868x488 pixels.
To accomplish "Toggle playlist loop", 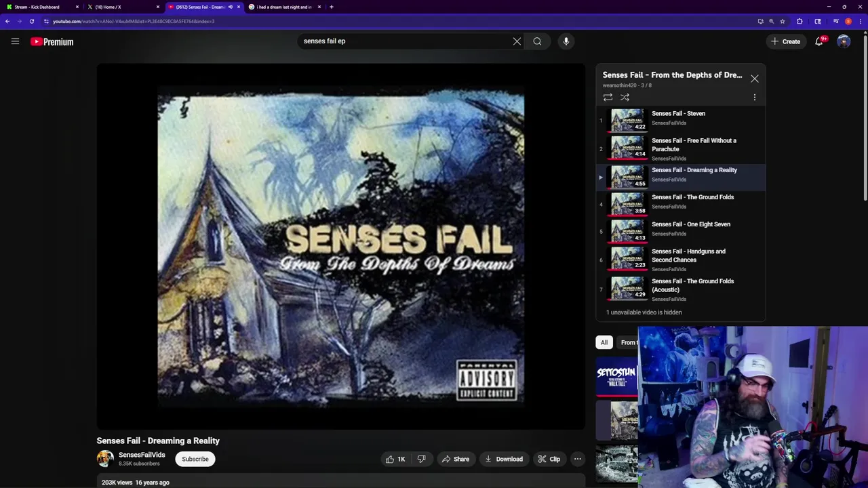I will click(608, 98).
